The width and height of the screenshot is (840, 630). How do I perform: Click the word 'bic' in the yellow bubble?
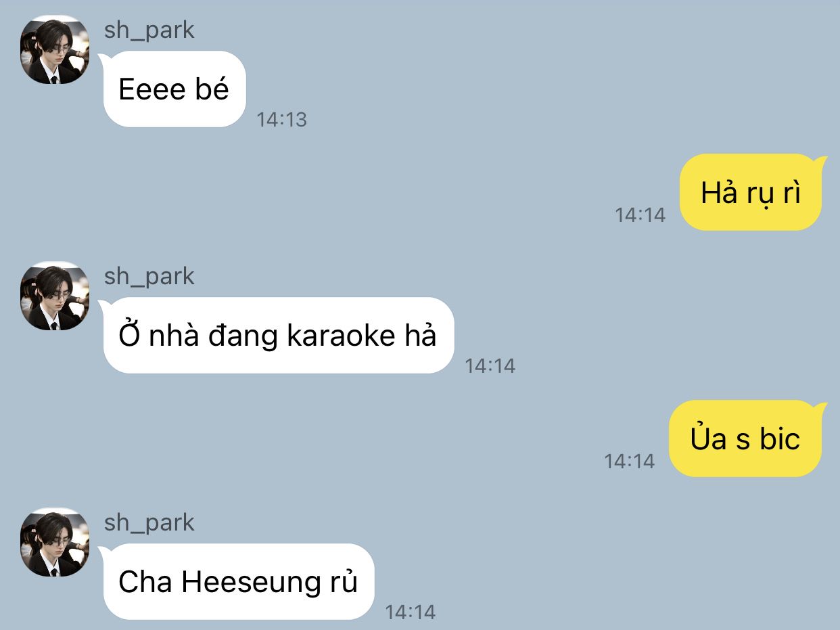pos(780,439)
